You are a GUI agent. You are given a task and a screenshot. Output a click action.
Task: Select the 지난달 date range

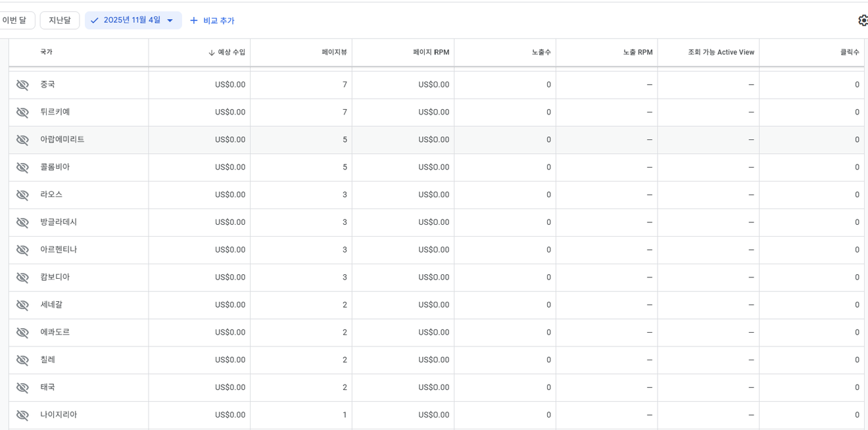pyautogui.click(x=60, y=20)
